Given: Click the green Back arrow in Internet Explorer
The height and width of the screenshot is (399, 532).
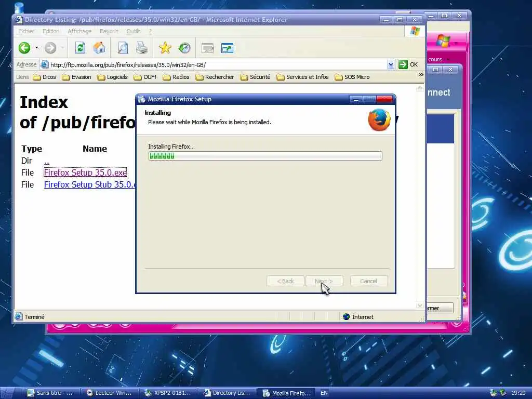Looking at the screenshot, I should 24,48.
